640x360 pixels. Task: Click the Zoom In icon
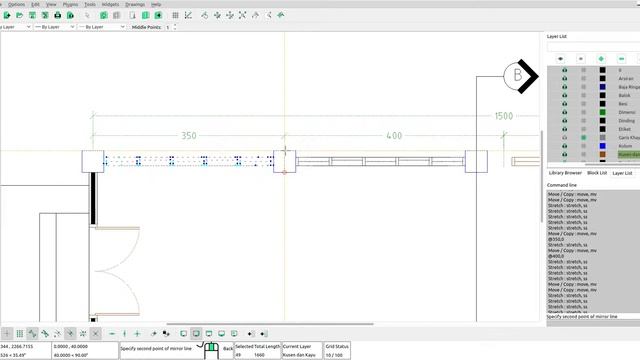pos(217,16)
